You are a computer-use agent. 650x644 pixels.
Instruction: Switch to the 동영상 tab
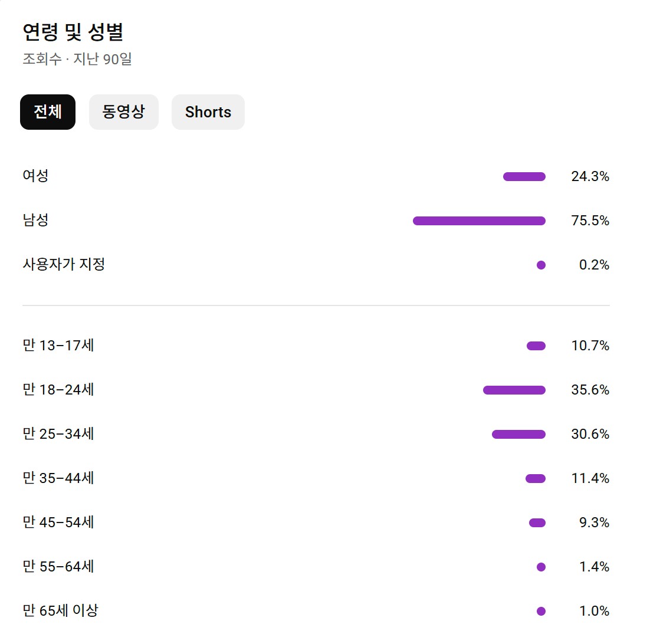click(123, 112)
